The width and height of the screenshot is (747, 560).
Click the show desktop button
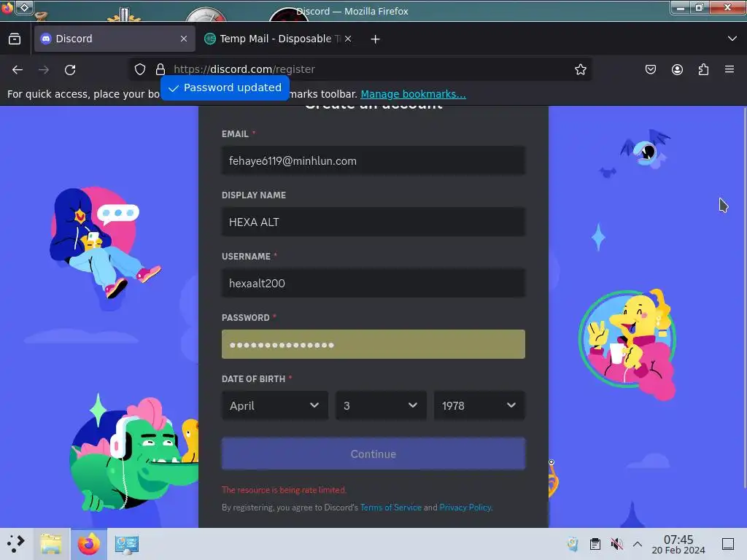(728, 544)
